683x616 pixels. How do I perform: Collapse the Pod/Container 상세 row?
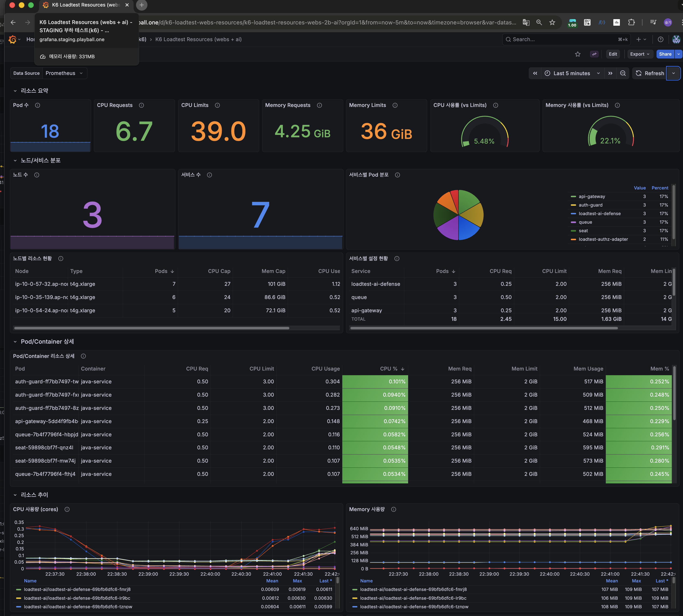coord(47,341)
